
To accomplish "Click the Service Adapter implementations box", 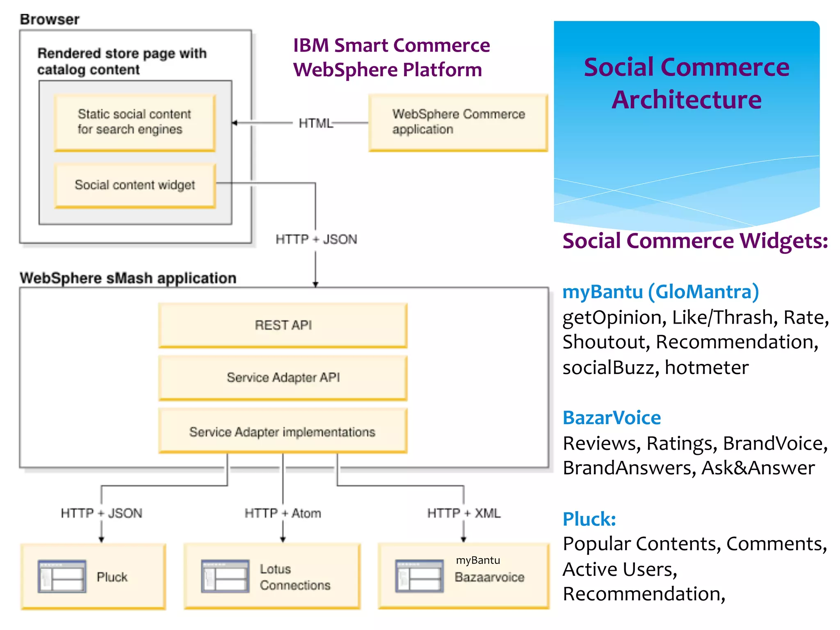I will click(x=283, y=431).
